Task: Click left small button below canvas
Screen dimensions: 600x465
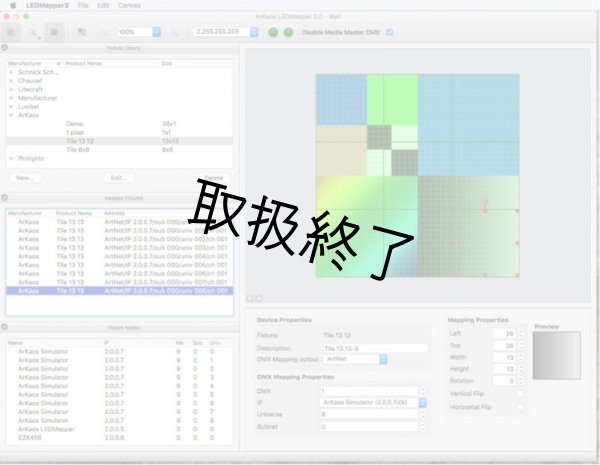Action: pyautogui.click(x=250, y=298)
